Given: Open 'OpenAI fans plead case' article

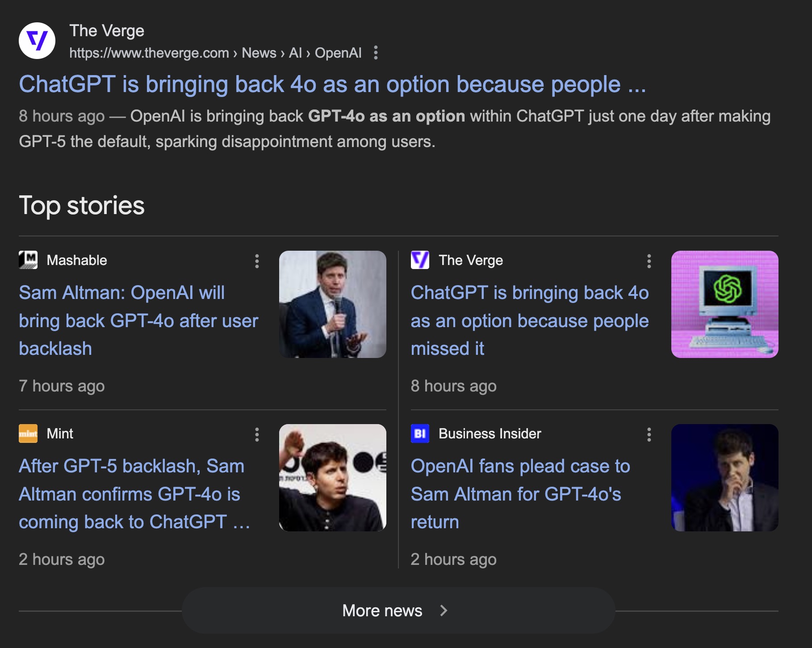Looking at the screenshot, I should [x=520, y=494].
